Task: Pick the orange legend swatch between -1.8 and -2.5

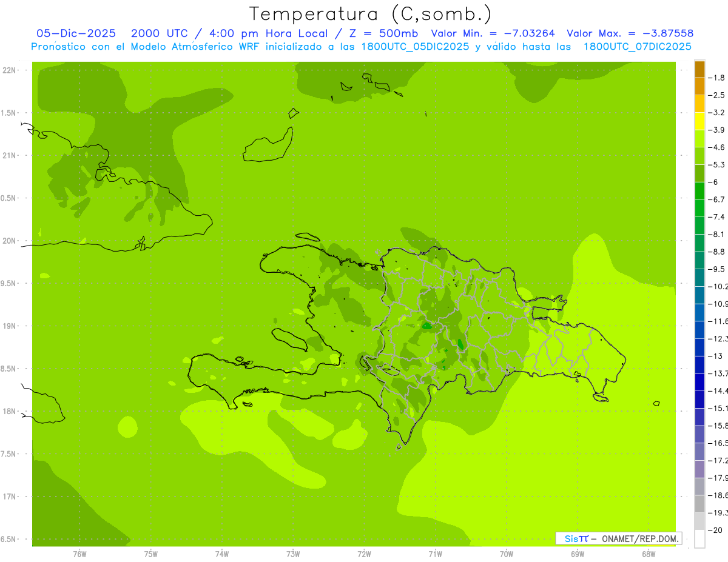Action: tap(699, 86)
